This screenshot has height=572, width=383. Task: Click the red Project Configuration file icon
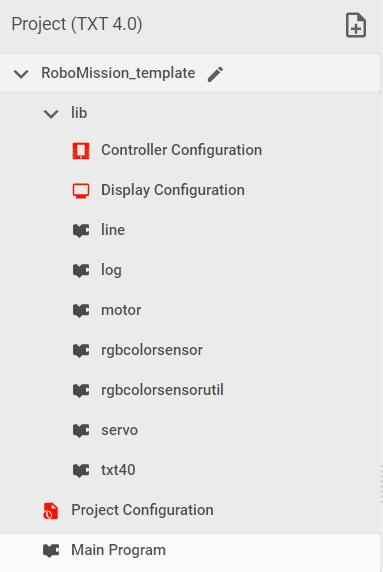click(x=51, y=511)
